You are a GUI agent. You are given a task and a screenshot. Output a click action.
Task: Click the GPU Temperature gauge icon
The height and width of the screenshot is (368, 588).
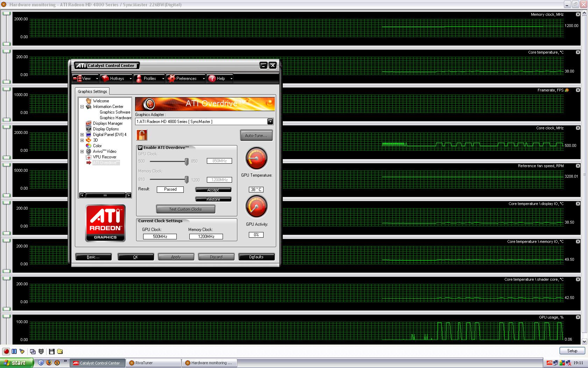tap(257, 158)
